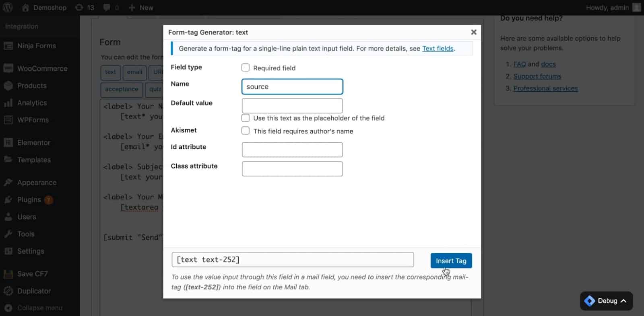Viewport: 644px width, 316px height.
Task: Open the Text fields documentation link
Action: [438, 48]
